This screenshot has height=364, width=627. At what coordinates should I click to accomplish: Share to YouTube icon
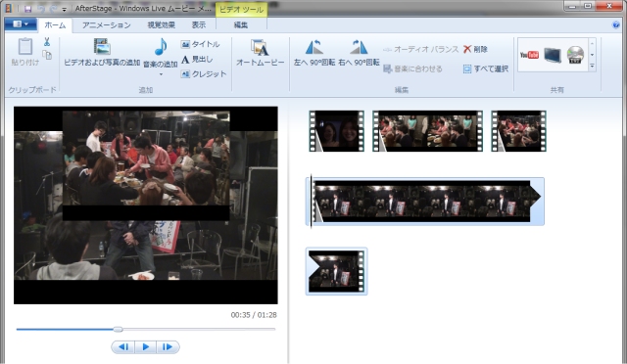[529, 55]
